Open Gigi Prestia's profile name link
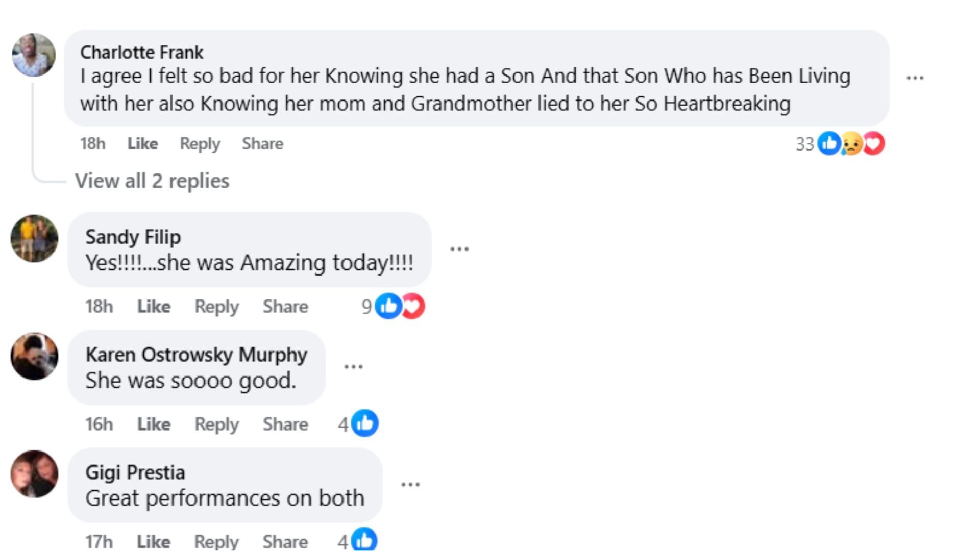The height and width of the screenshot is (551, 980). click(x=135, y=472)
